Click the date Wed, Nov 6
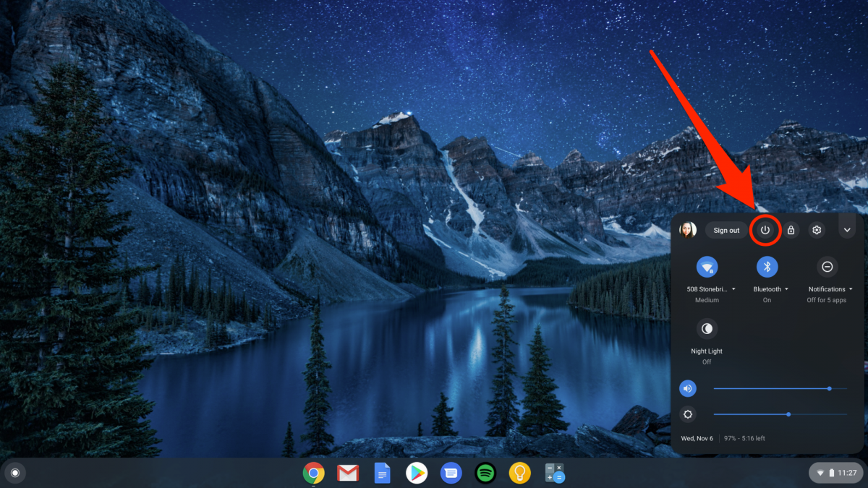 [x=697, y=439]
